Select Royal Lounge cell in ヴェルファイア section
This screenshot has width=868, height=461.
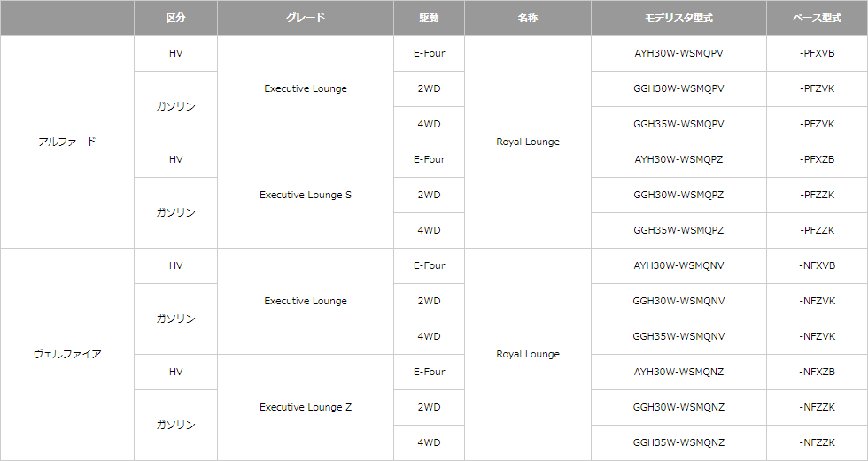pos(528,354)
